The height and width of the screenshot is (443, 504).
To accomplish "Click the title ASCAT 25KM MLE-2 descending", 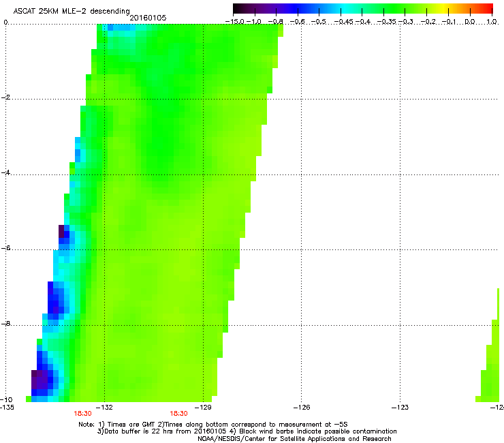I will point(72,11).
